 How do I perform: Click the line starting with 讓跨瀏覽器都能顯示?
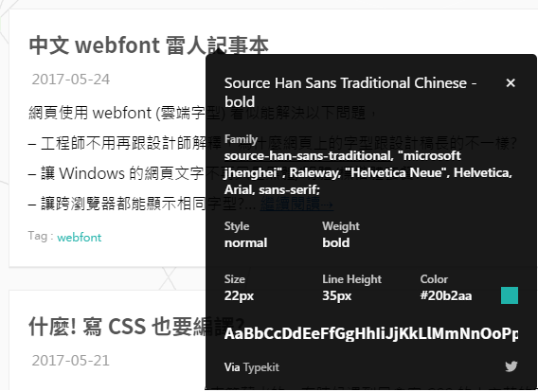tap(142, 204)
